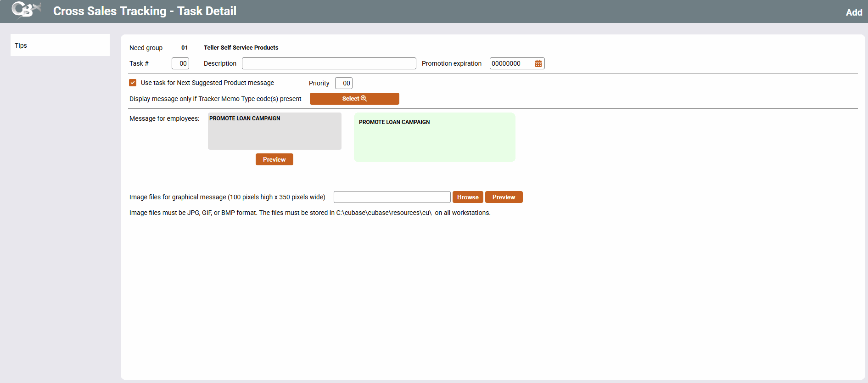
Task: Click the gray Message for employees text area
Action: click(x=274, y=133)
